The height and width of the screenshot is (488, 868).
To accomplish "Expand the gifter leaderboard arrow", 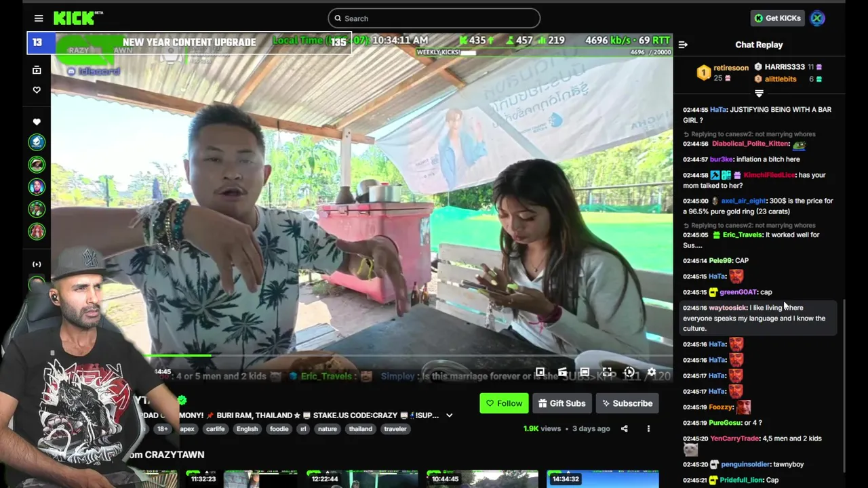I will coord(759,94).
